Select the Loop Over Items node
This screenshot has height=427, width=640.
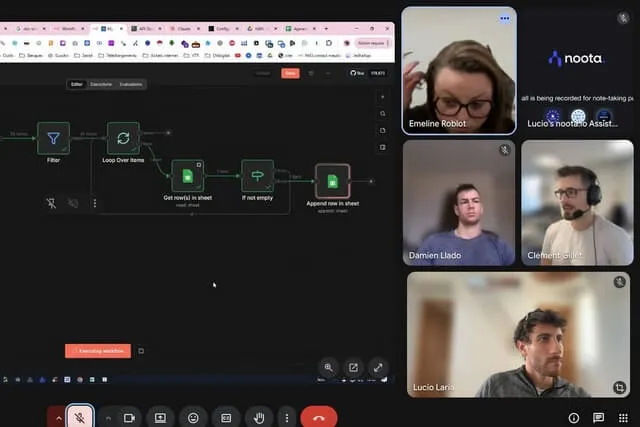[x=123, y=138]
